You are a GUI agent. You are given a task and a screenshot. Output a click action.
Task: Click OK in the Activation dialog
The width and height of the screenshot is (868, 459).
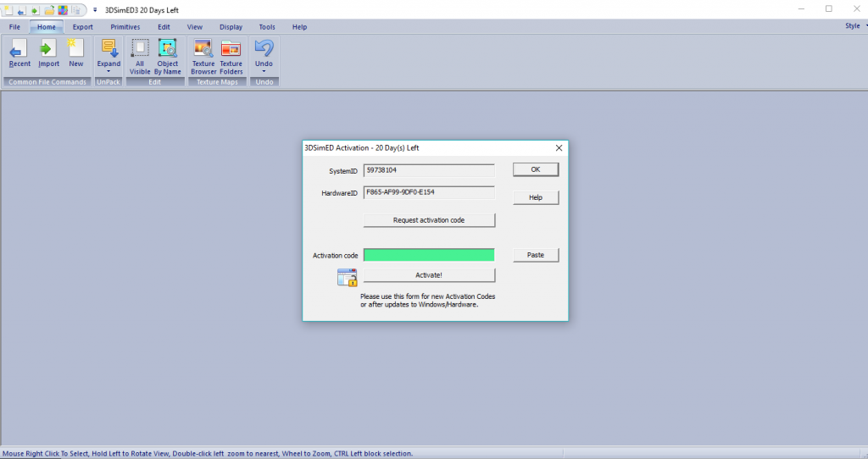(x=536, y=169)
